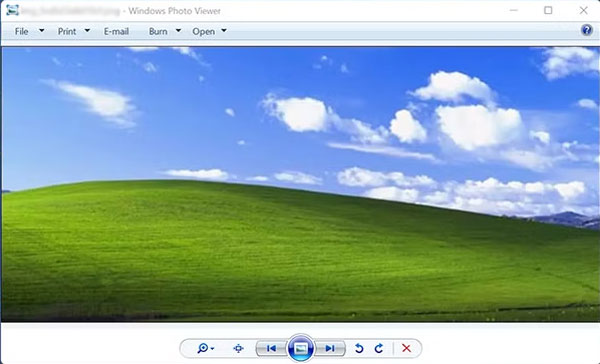The height and width of the screenshot is (364, 600).
Task: Close the Windows Photo Viewer window
Action: (x=583, y=10)
